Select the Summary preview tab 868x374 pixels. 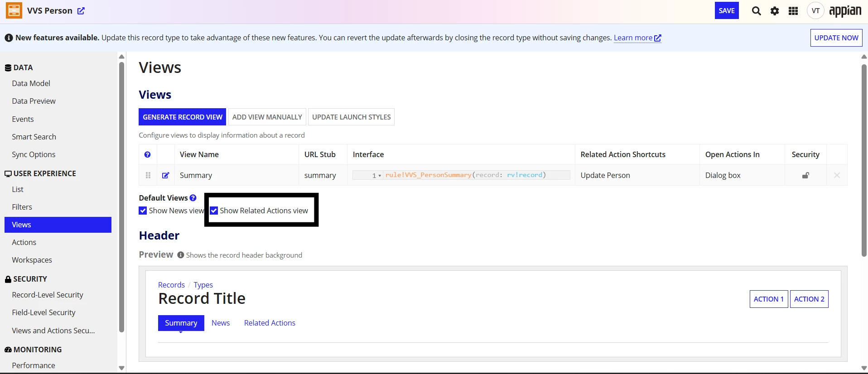pos(181,323)
